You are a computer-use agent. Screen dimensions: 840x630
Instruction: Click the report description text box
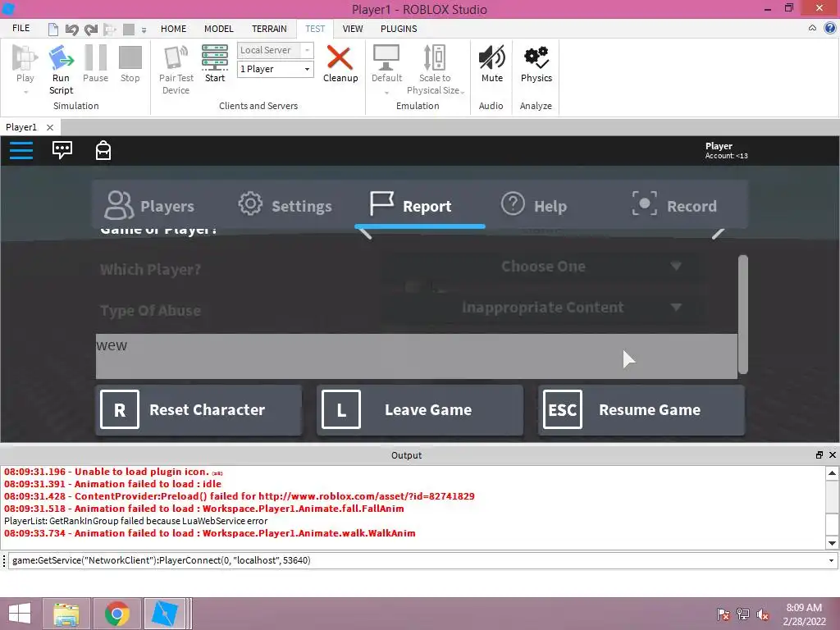click(x=416, y=356)
